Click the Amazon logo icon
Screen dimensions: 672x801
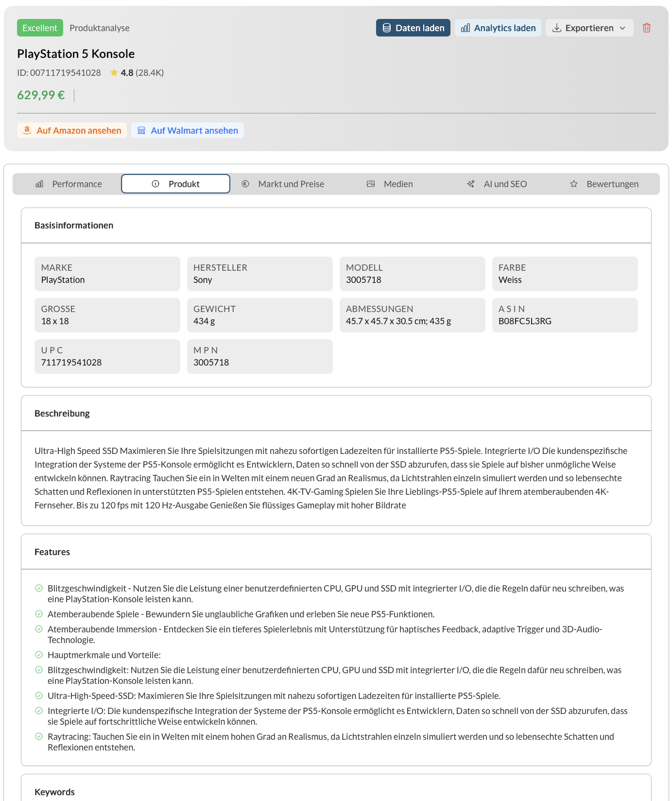[x=27, y=130]
